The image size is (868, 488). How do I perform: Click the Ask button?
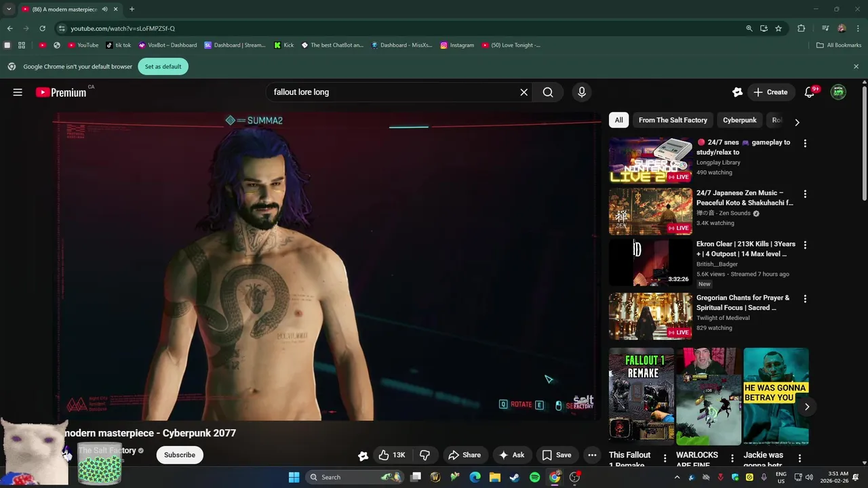[511, 455]
